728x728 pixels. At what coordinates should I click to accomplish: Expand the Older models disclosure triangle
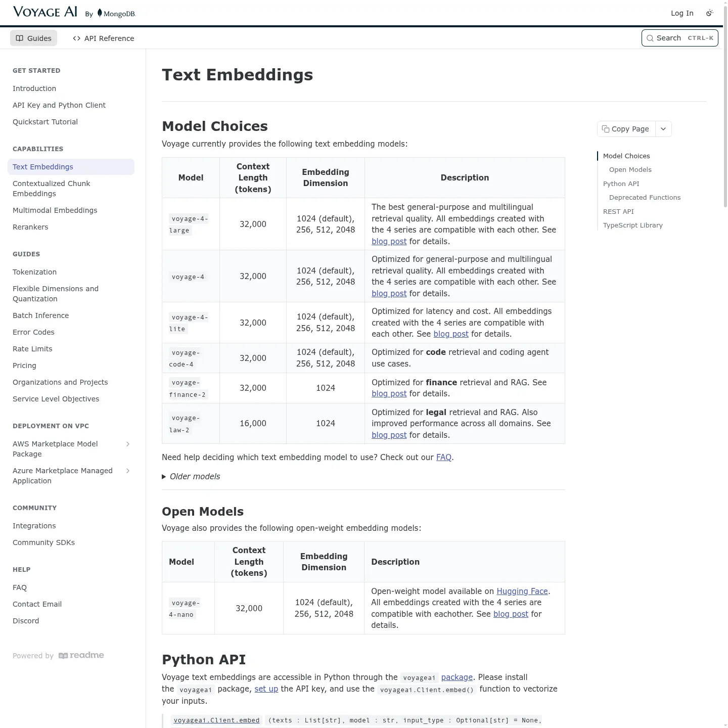tap(164, 477)
